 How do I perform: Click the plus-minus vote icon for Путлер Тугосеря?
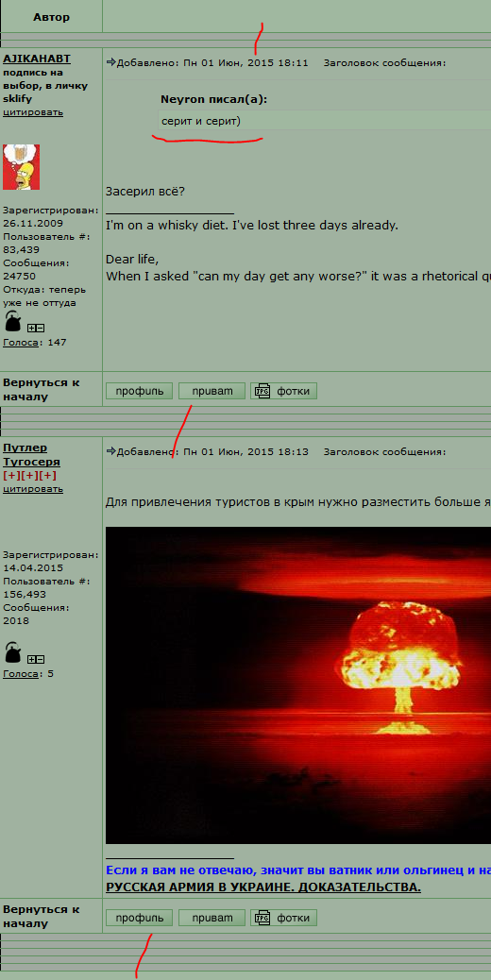36,659
